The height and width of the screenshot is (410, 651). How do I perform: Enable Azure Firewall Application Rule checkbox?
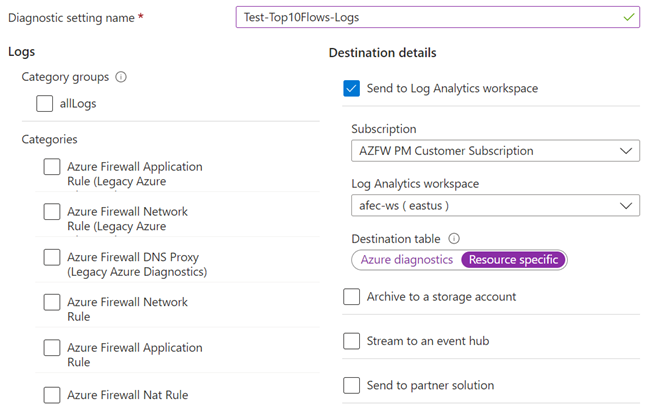[52, 348]
